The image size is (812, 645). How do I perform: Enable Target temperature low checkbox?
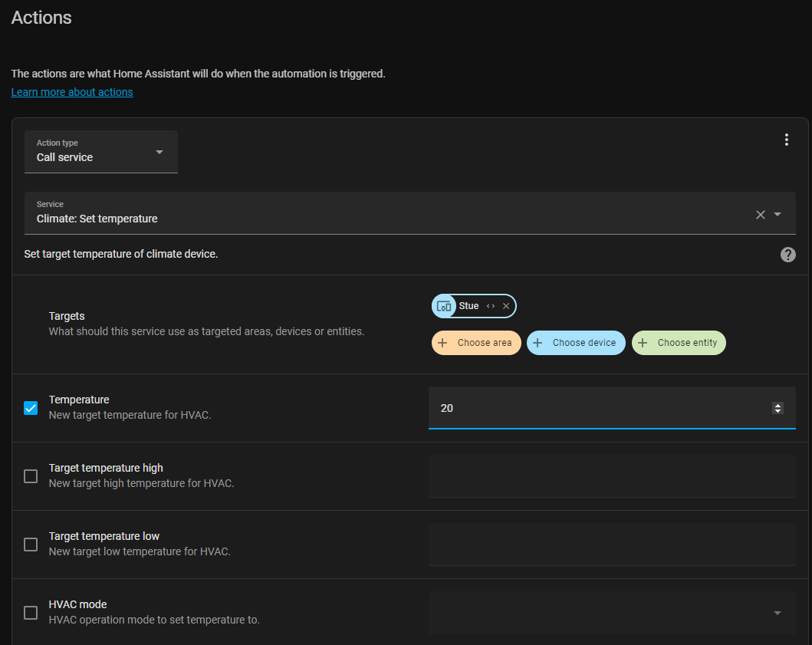[x=31, y=545]
